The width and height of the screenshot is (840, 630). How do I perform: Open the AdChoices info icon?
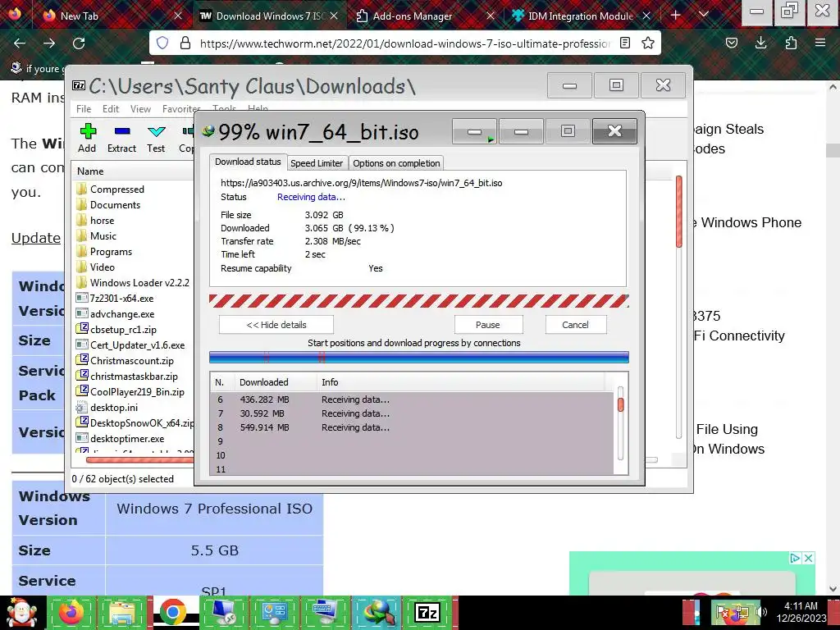[x=796, y=558]
